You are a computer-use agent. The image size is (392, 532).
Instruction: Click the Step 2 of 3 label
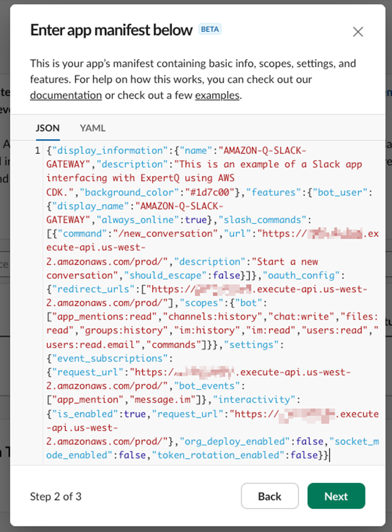[56, 496]
